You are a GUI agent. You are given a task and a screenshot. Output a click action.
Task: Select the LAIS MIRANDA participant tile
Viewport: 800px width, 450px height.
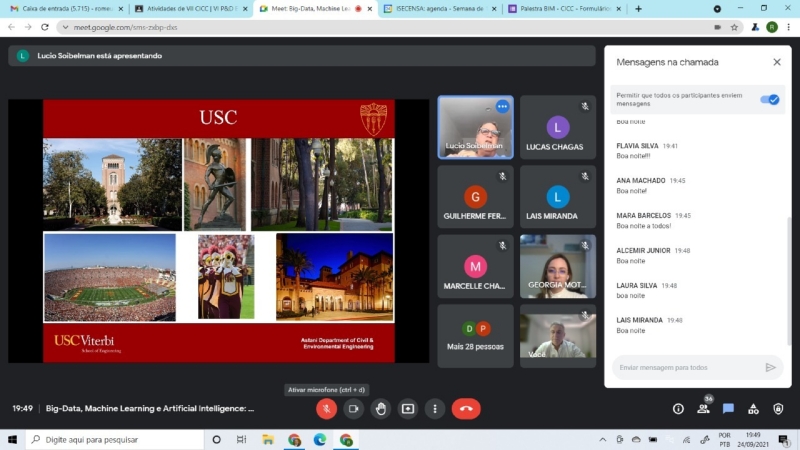coord(558,197)
